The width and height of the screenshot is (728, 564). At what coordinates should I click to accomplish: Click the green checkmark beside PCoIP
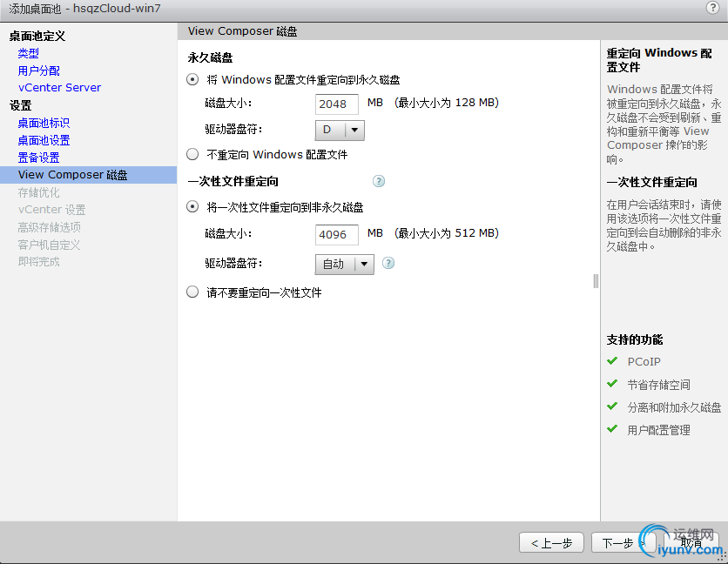coord(612,360)
